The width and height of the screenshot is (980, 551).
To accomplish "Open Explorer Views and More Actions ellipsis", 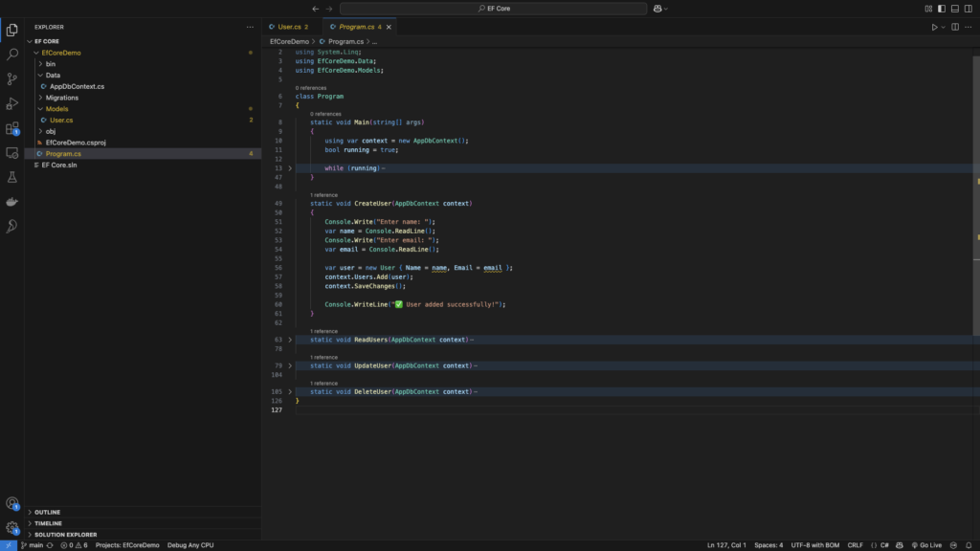I will (250, 27).
